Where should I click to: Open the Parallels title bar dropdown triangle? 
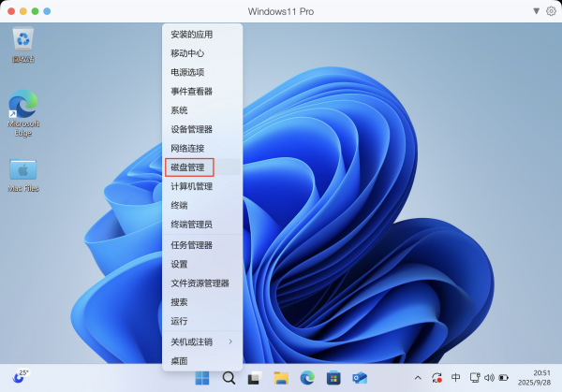(x=536, y=11)
